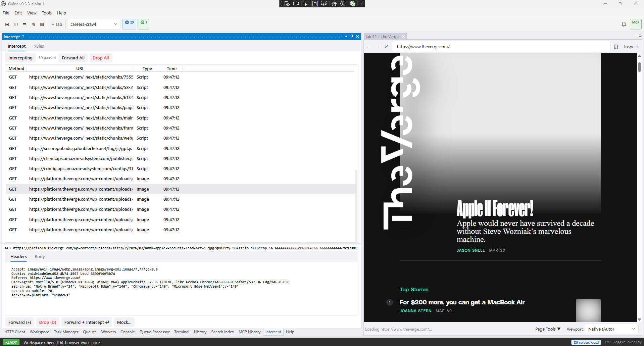Click Inspect in the browser toolbar
The width and height of the screenshot is (644, 346).
point(631,47)
